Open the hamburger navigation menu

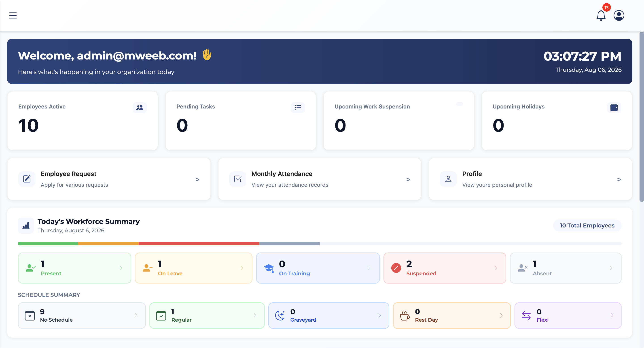pyautogui.click(x=13, y=15)
